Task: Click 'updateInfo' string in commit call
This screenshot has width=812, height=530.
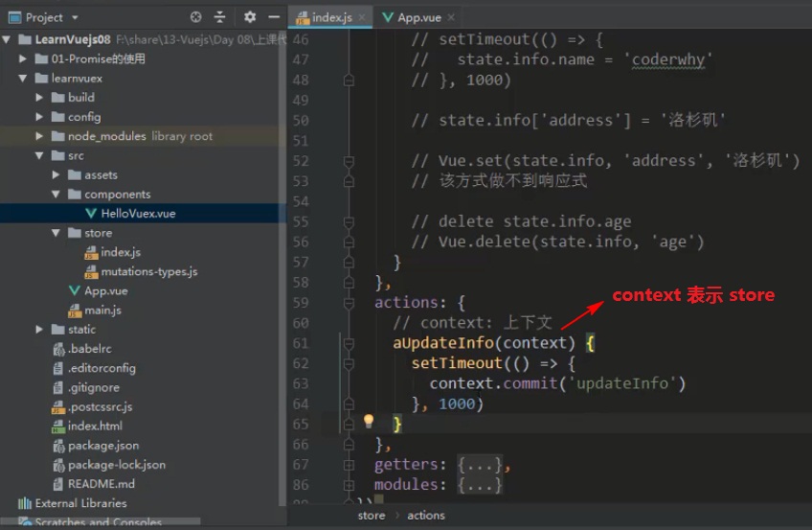Action: 622,383
